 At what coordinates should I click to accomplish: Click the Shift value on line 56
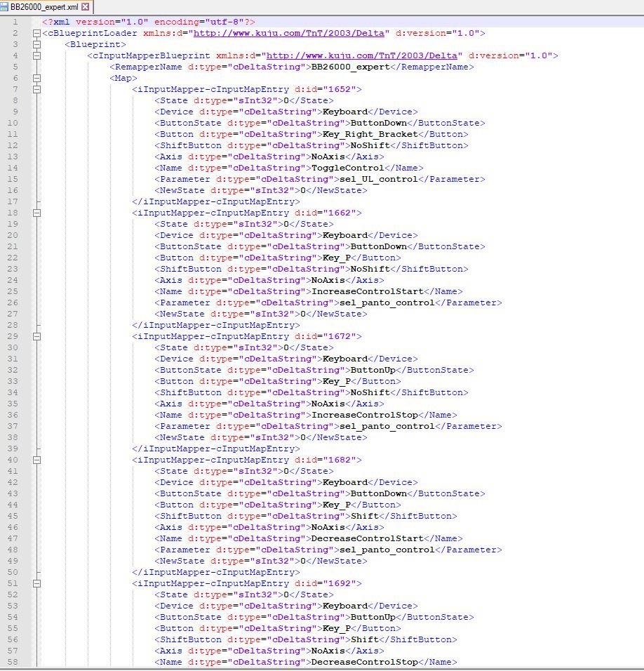pyautogui.click(x=365, y=639)
